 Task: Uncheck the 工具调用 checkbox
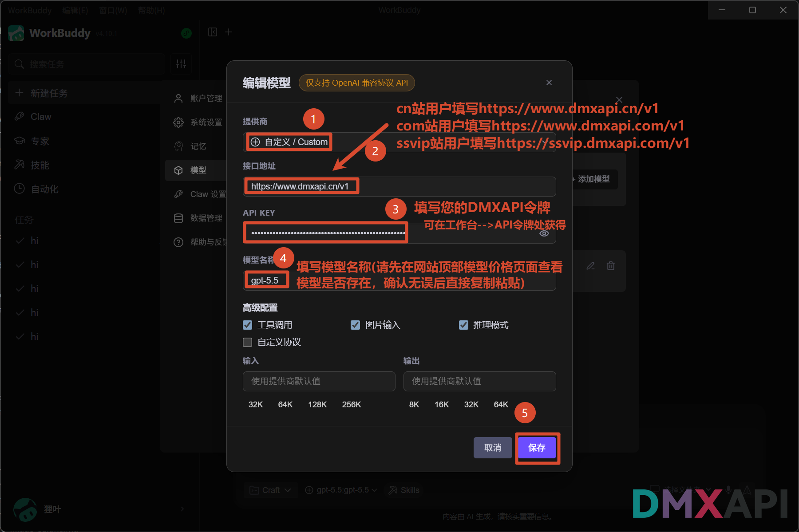[x=248, y=325]
